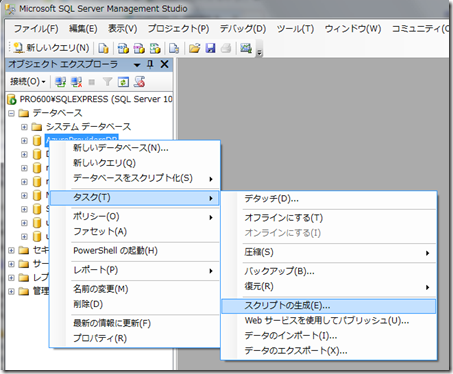
Task: Click the Filter funnel icon
Action: 107,82
